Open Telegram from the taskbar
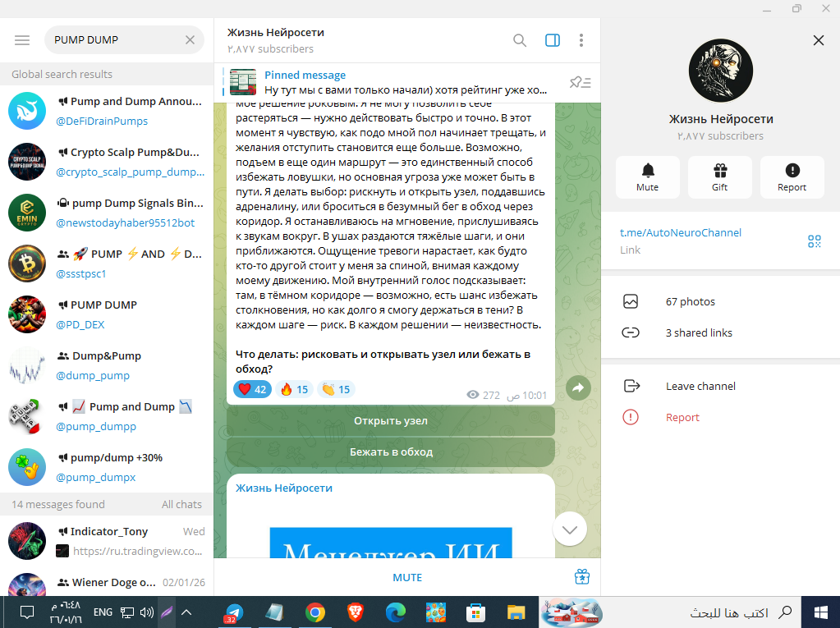The image size is (840, 628). [233, 612]
